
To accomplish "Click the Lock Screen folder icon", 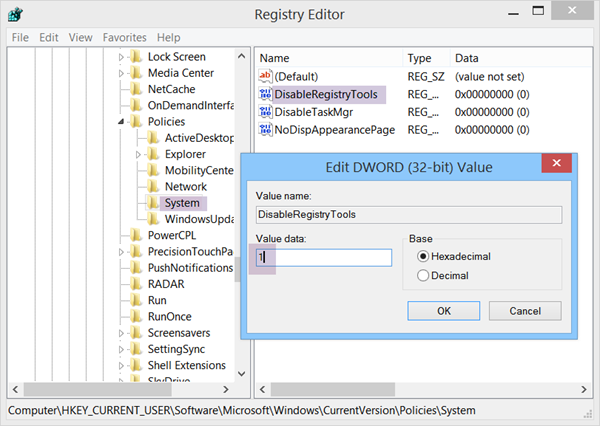I will 136,57.
